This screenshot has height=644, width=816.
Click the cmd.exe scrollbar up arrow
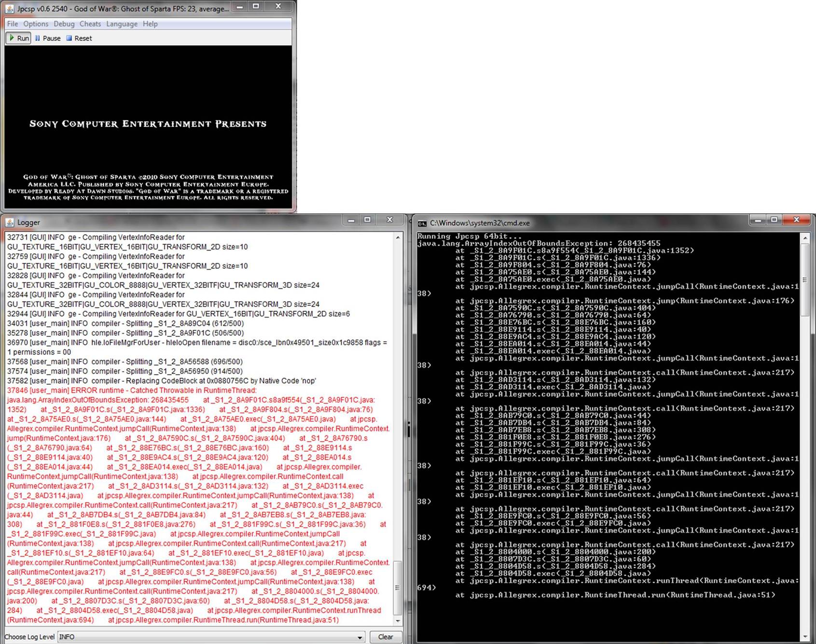pyautogui.click(x=804, y=238)
